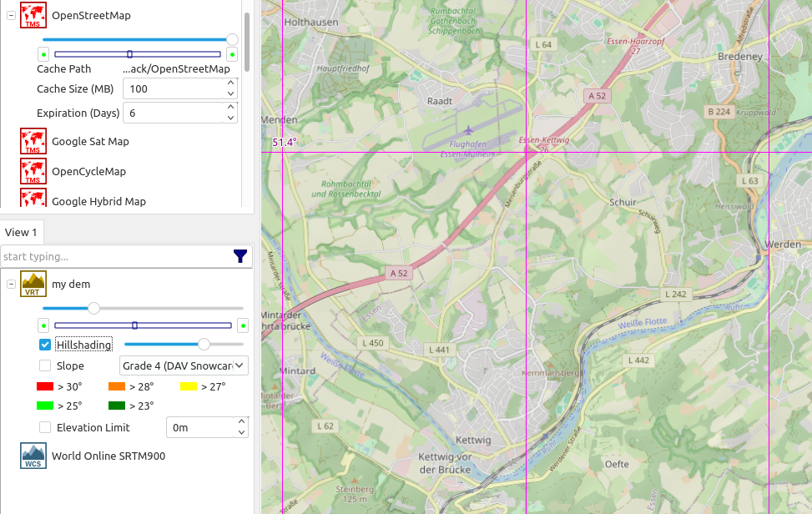Click the my dem VRT icon
Viewport: 812px width, 514px height.
33,285
